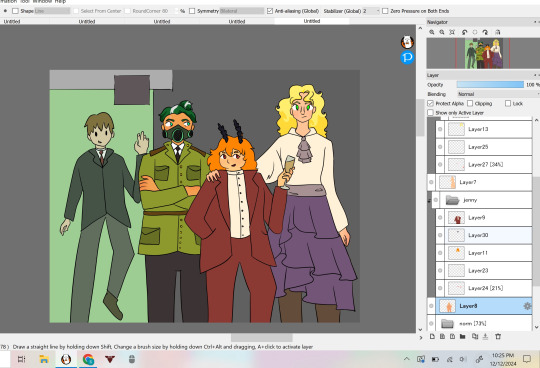Enable the Symmetry checkbox

(192, 11)
